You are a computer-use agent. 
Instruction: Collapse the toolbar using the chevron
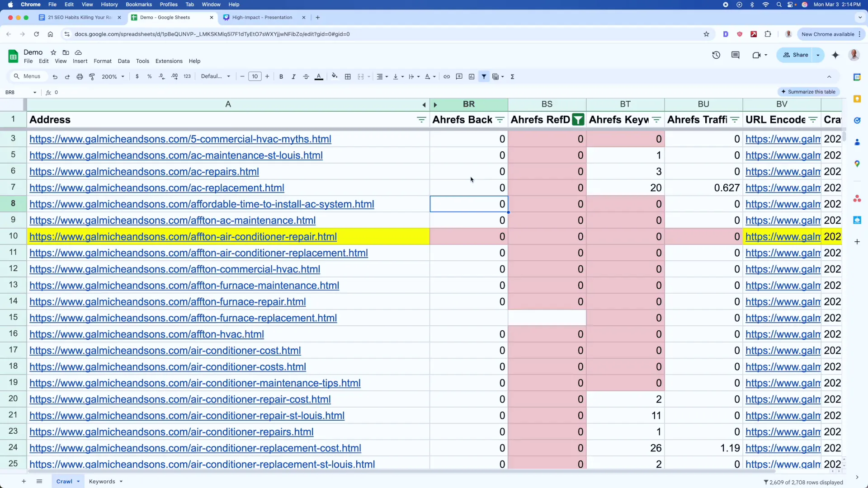830,76
